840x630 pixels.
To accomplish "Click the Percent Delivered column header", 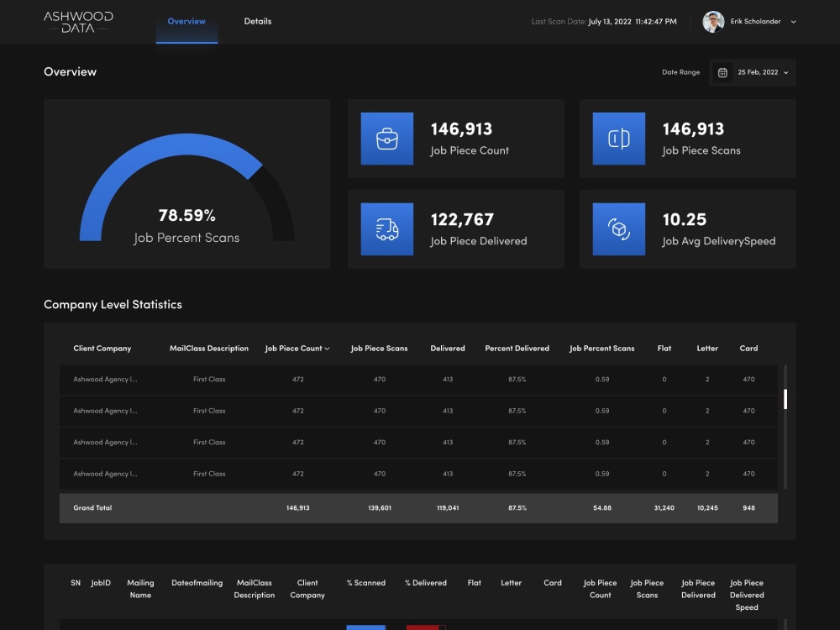I will [517, 349].
